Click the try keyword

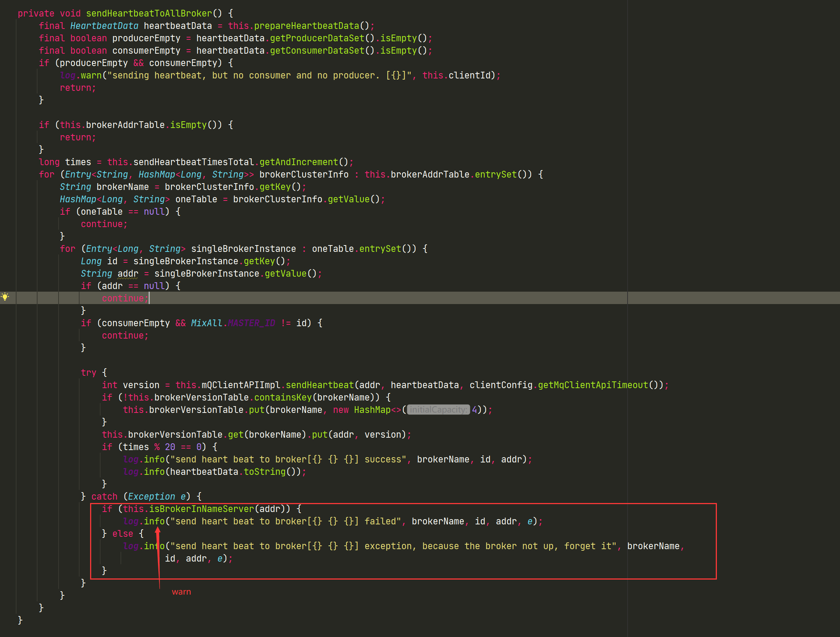pyautogui.click(x=89, y=373)
